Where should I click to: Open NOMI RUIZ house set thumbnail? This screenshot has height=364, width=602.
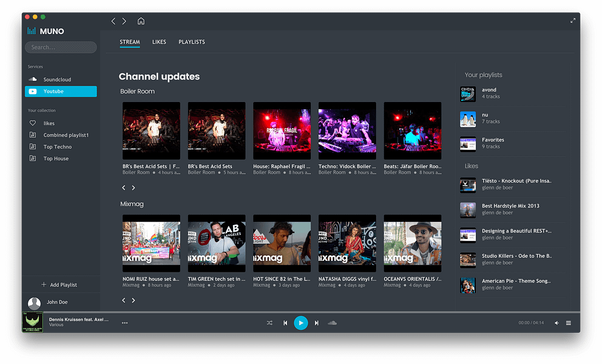151,243
